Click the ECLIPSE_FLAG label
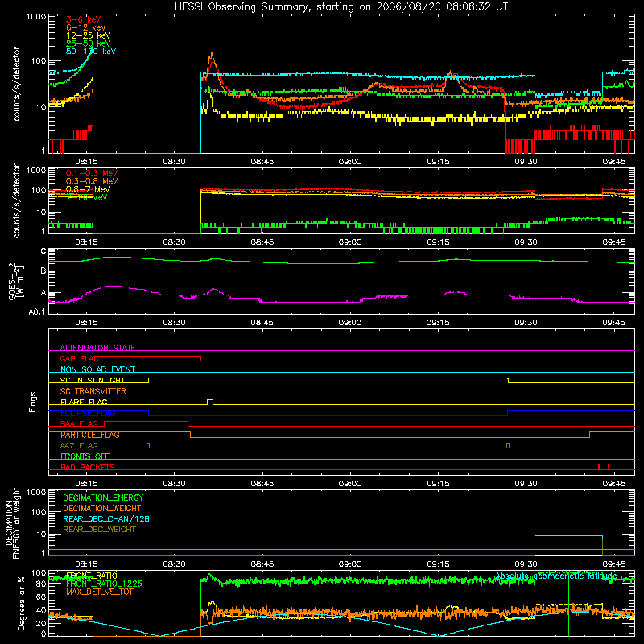 [x=88, y=413]
